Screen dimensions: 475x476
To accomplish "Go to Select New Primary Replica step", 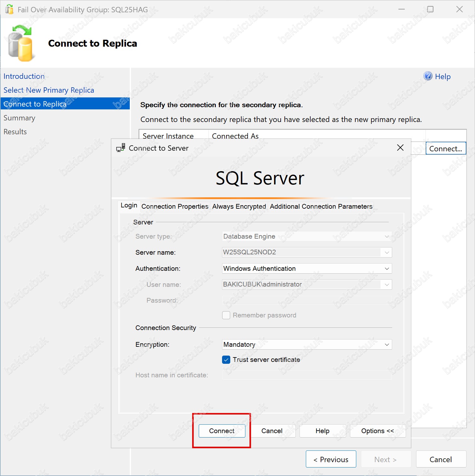I will [49, 90].
